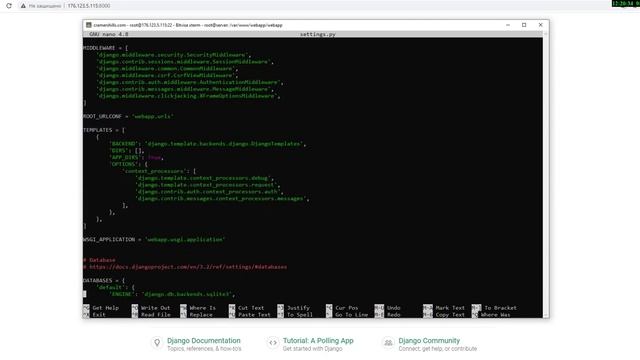The height and width of the screenshot is (360, 640).
Task: Click the MessageMiddleware line
Action: coord(185,89)
